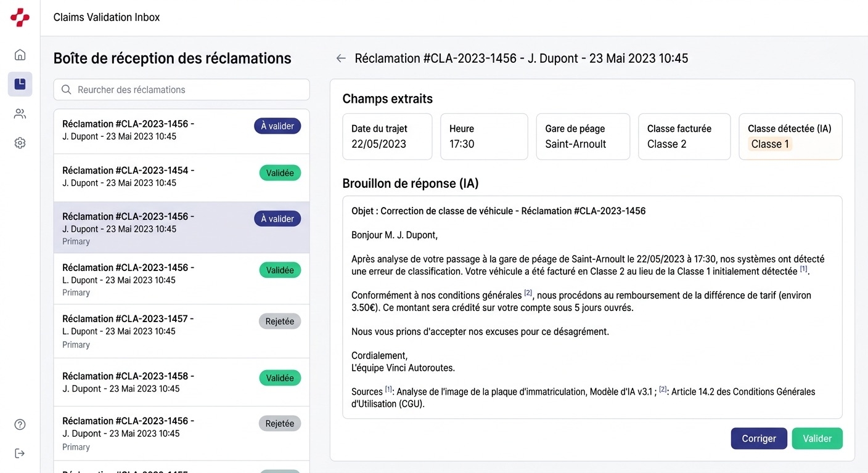Viewport: 868px width, 473px height.
Task: Click the back arrow beside claim title
Action: point(341,59)
